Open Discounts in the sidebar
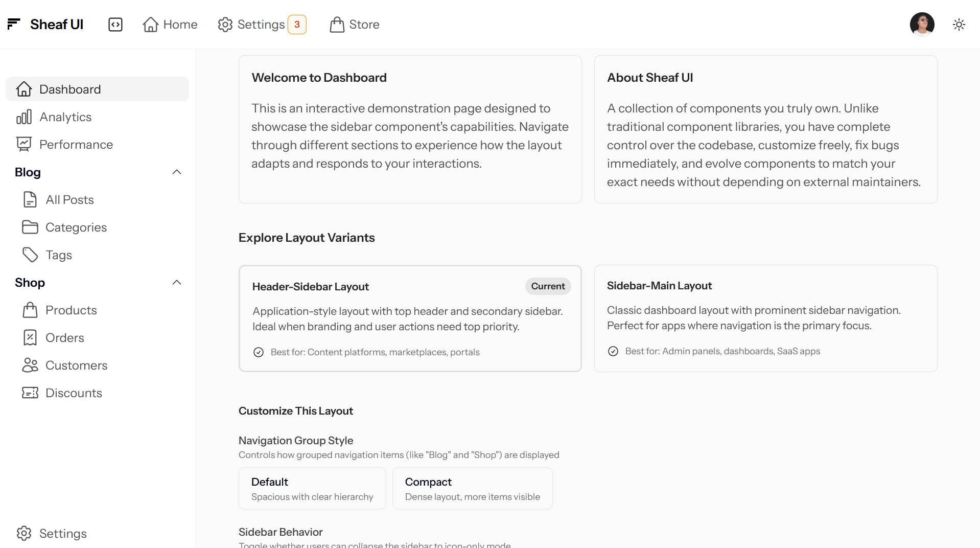Image resolution: width=980 pixels, height=548 pixels. (74, 393)
